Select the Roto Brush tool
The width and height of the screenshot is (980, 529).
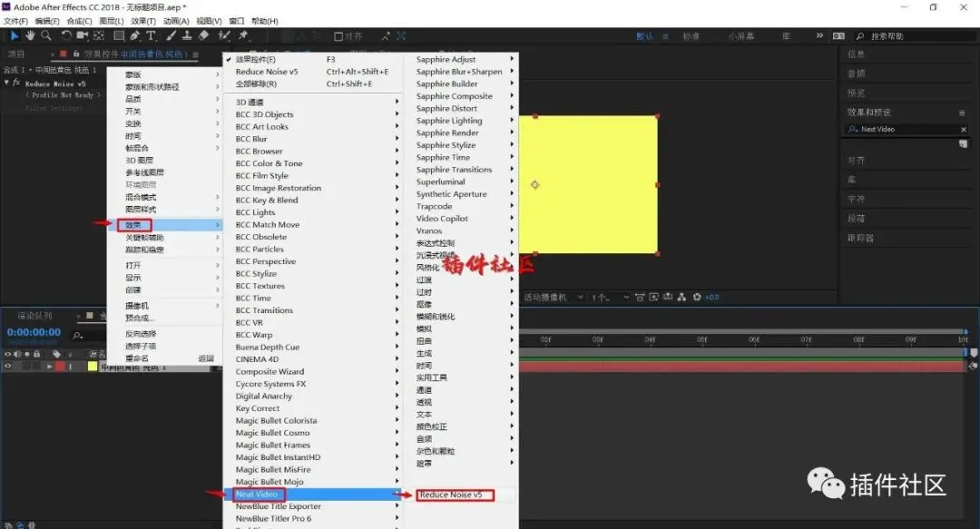click(224, 35)
